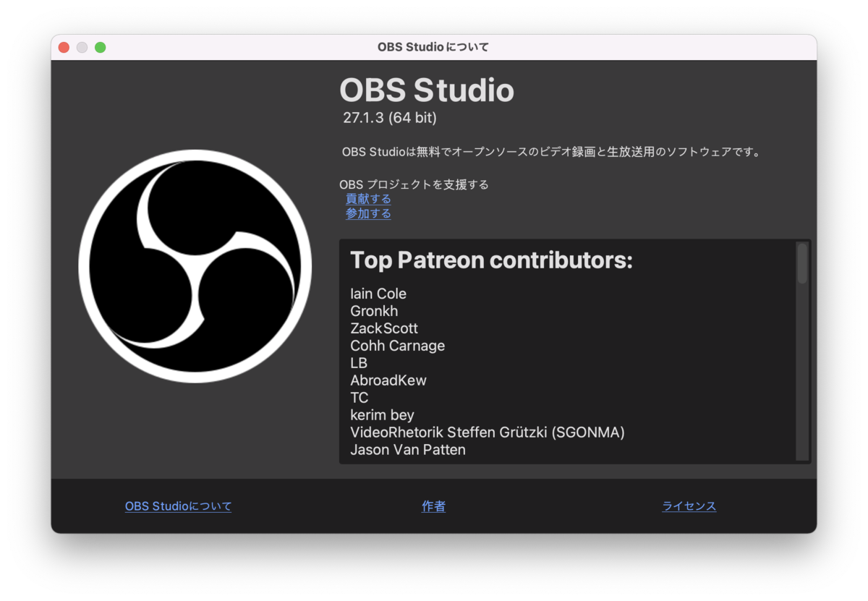Click the 'Top Patreon contributors:' heading
The image size is (868, 601).
[x=491, y=260]
